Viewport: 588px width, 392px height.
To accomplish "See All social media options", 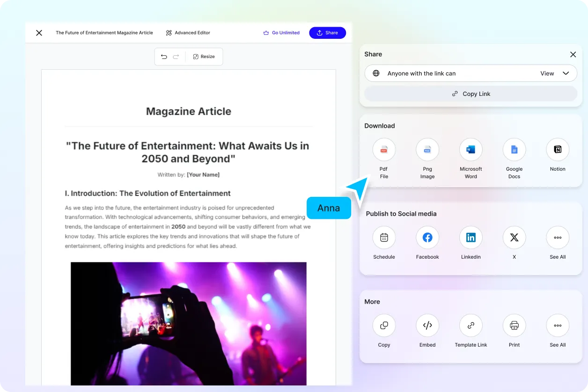I will click(558, 238).
